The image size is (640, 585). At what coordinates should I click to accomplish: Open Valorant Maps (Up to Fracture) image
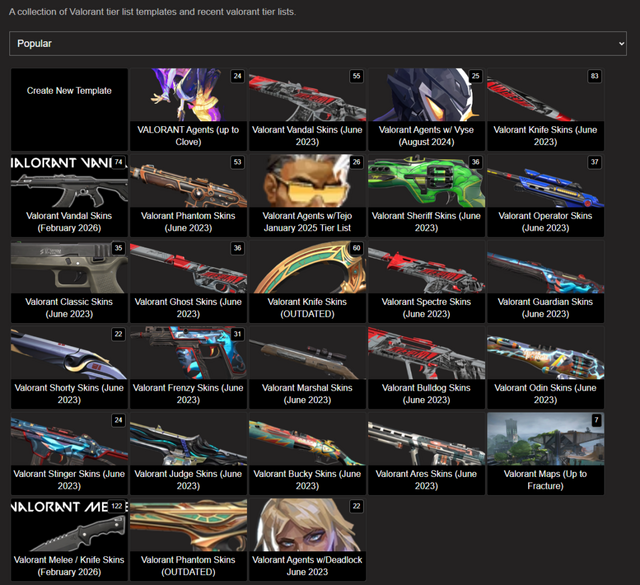(545, 439)
